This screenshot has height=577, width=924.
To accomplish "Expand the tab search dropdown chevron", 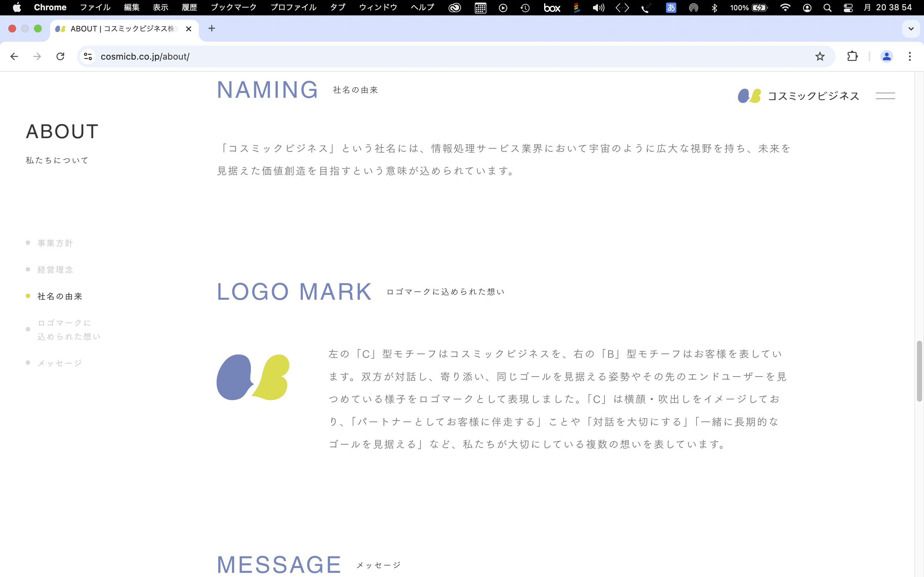I will click(911, 29).
